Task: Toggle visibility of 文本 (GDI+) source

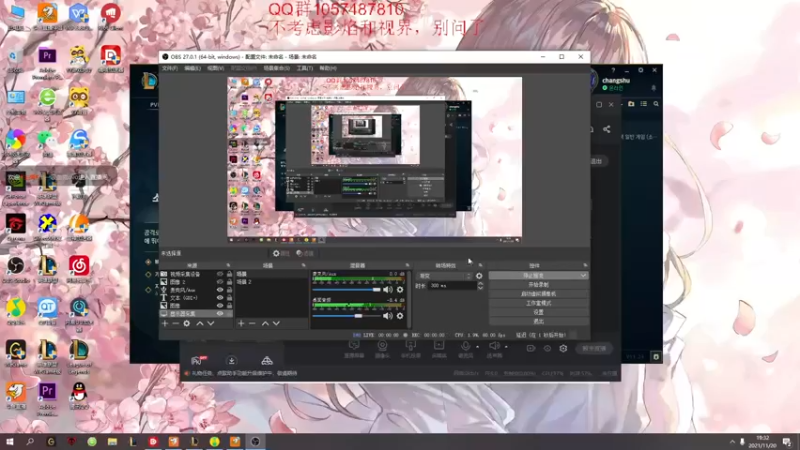Action: pyautogui.click(x=220, y=297)
